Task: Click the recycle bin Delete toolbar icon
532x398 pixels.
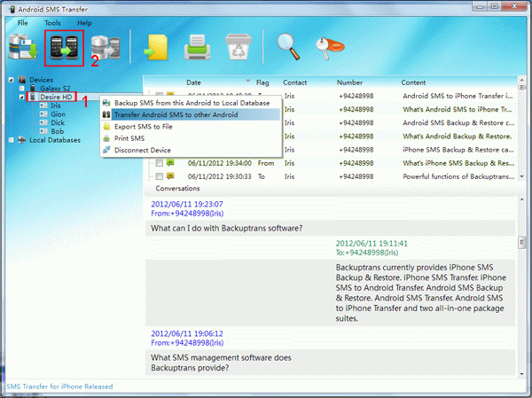Action: click(x=239, y=47)
